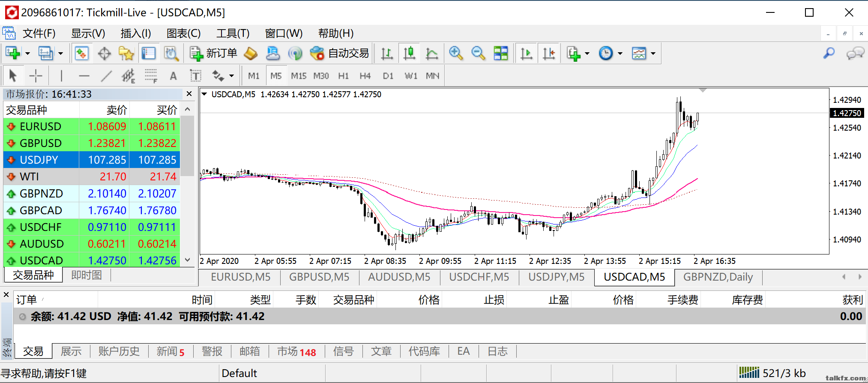Expand the Periods dropdown arrow
Image resolution: width=868 pixels, height=383 pixels.
[620, 54]
